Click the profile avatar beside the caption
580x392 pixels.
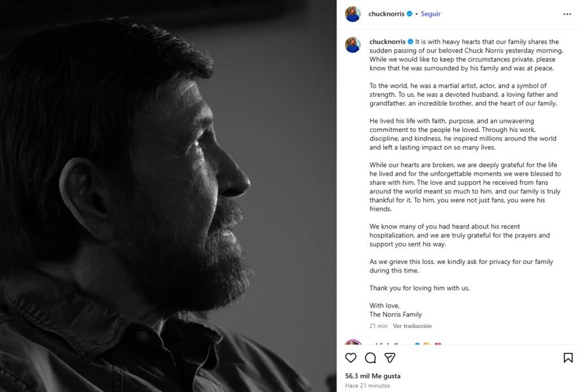point(353,45)
